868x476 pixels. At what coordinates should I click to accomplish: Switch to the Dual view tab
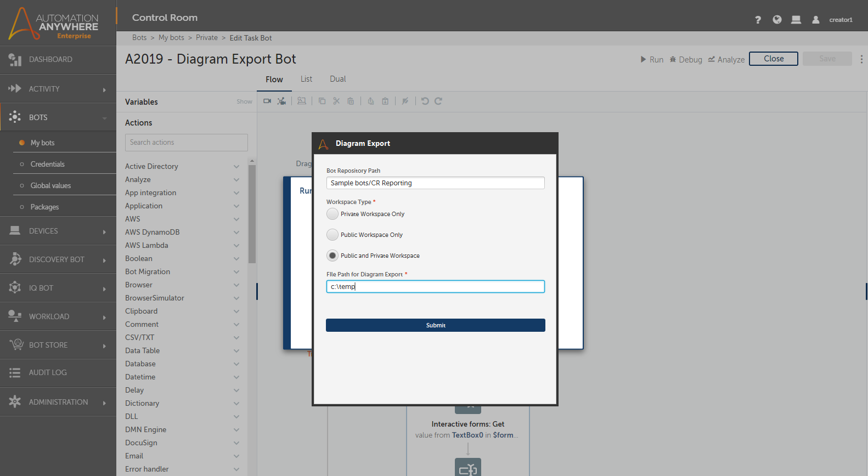point(337,79)
